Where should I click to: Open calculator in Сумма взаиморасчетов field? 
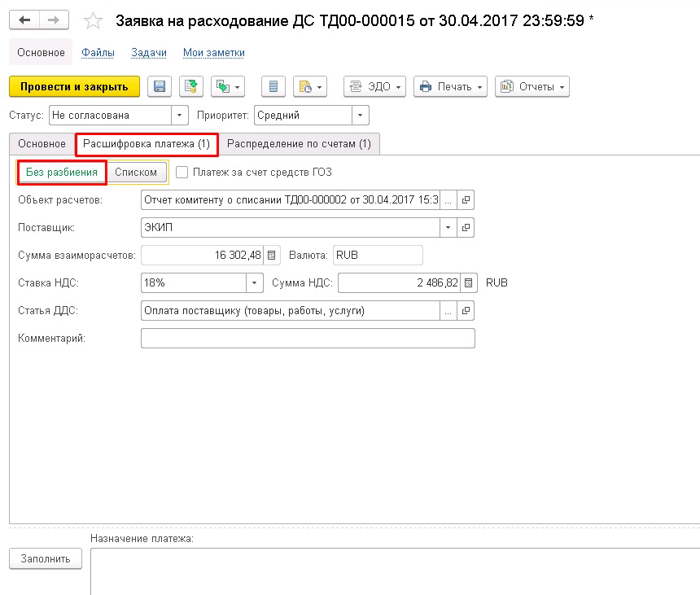pyautogui.click(x=272, y=256)
